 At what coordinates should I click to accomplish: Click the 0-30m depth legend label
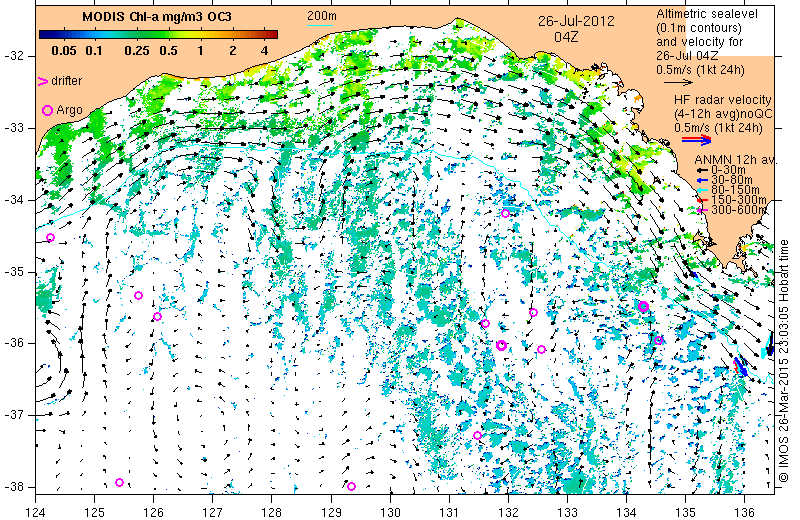tap(728, 170)
